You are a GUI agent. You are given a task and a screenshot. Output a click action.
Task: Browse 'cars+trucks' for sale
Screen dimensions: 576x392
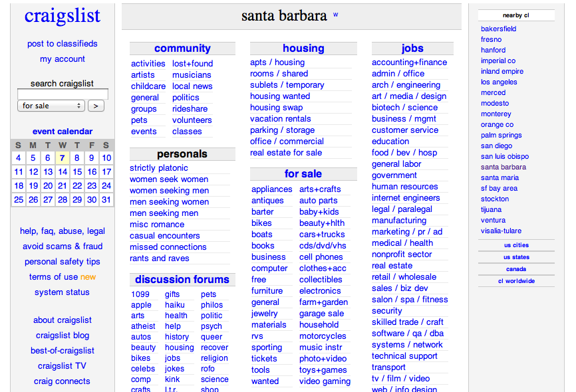pyautogui.click(x=322, y=234)
